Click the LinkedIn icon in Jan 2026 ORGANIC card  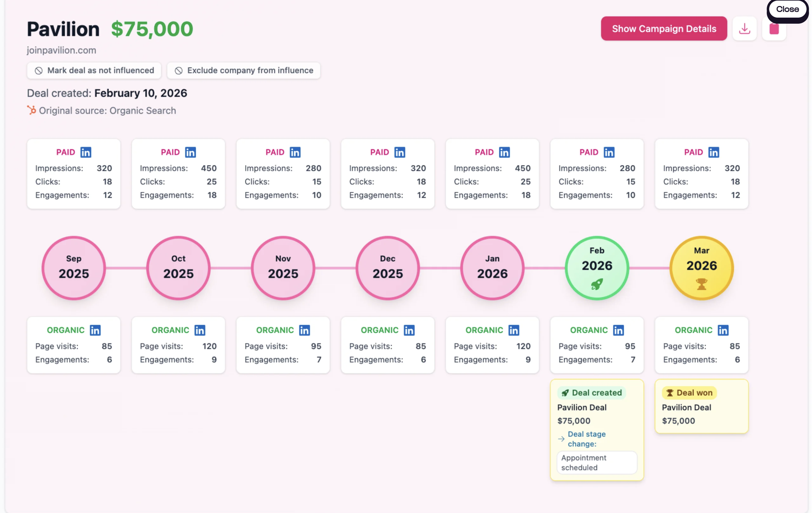click(513, 330)
